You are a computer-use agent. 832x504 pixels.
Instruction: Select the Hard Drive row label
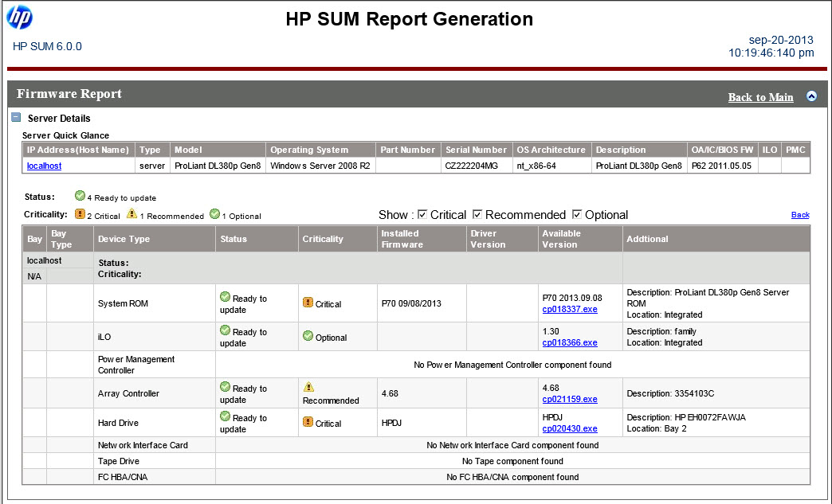click(x=118, y=423)
